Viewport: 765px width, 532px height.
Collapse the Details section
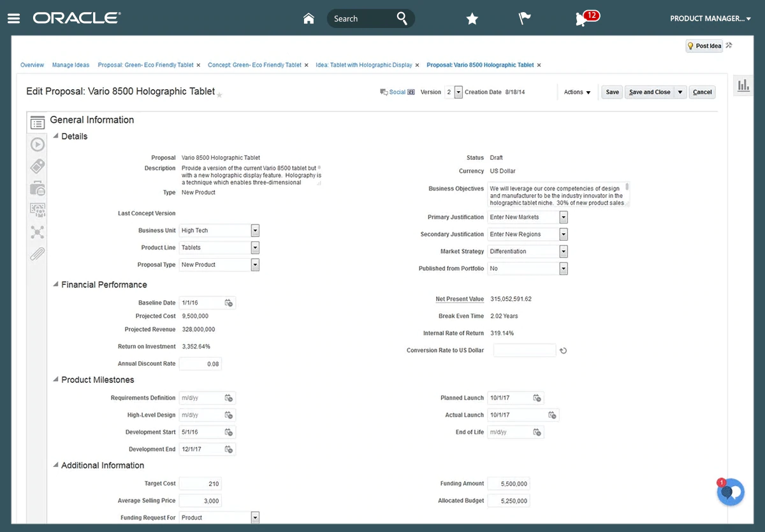[x=55, y=136]
